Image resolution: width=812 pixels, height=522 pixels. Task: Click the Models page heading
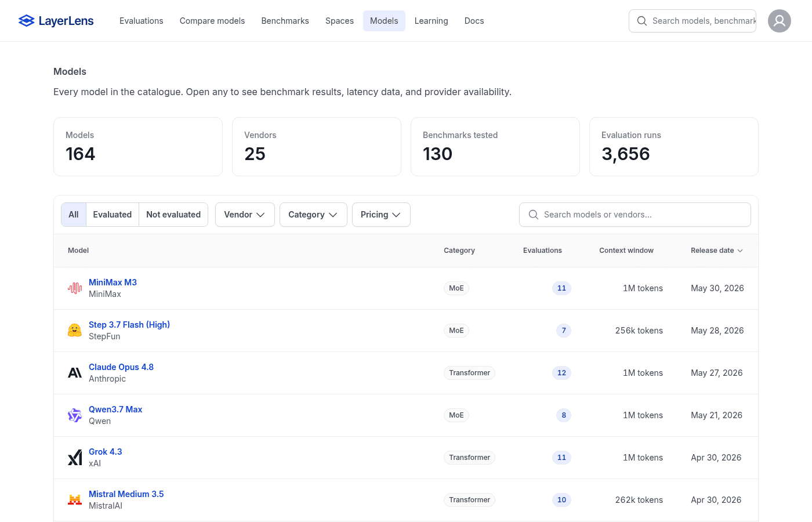70,72
